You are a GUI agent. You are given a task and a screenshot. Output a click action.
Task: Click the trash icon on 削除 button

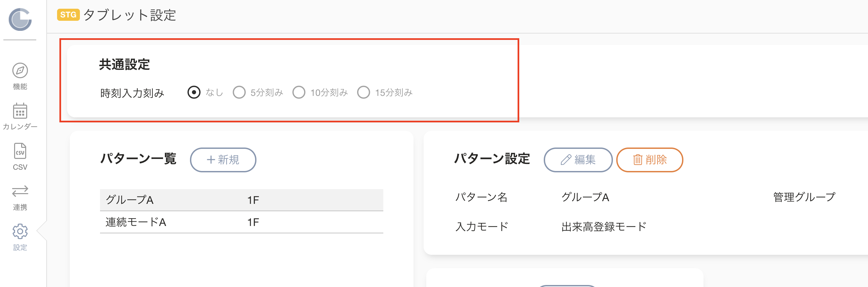637,160
